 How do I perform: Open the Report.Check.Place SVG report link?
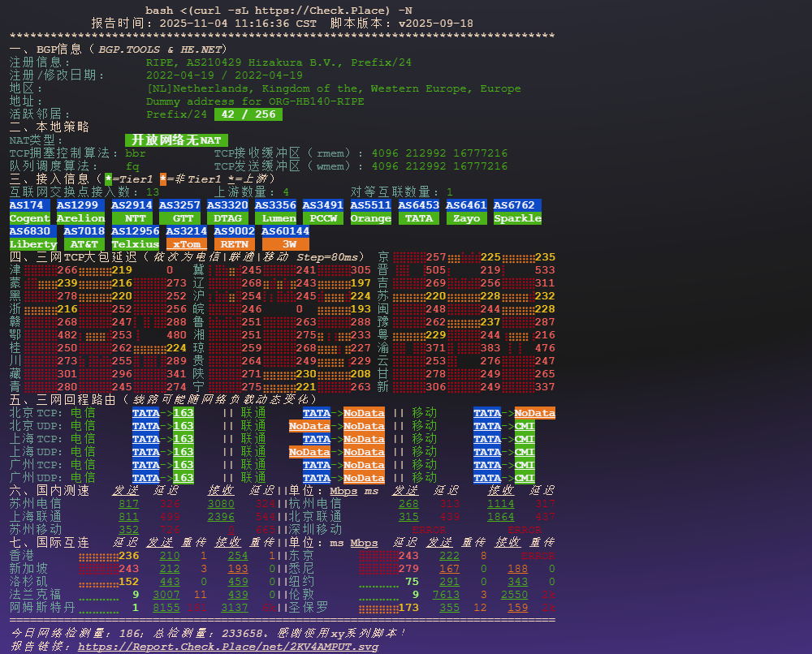click(227, 647)
